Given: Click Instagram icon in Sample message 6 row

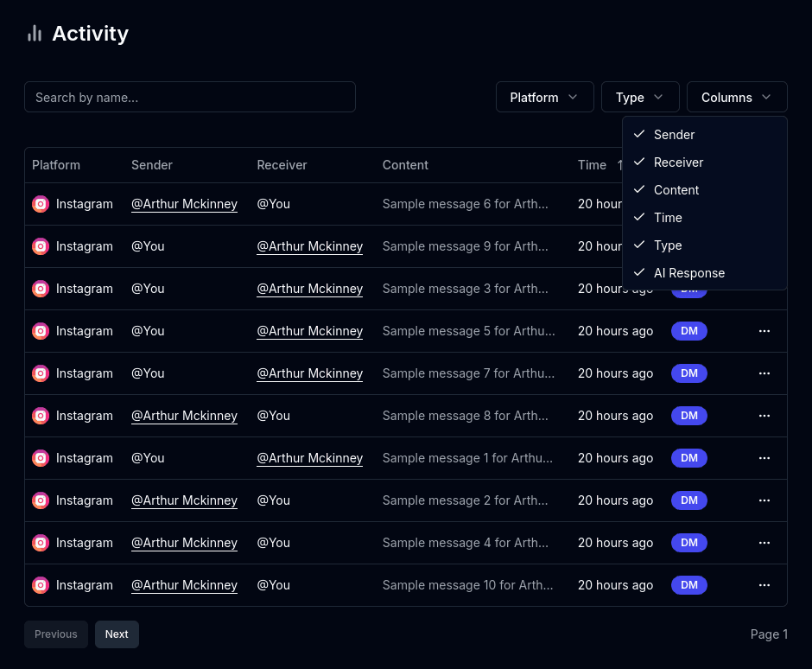Looking at the screenshot, I should point(41,204).
